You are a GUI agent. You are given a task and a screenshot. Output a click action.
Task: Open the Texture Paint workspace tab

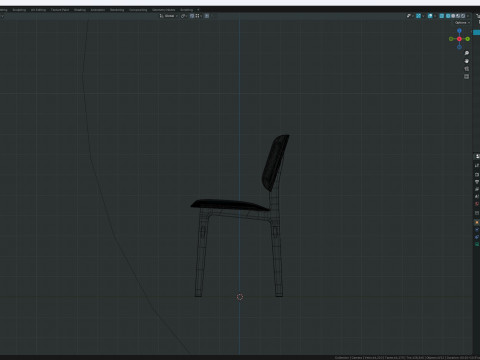60,10
